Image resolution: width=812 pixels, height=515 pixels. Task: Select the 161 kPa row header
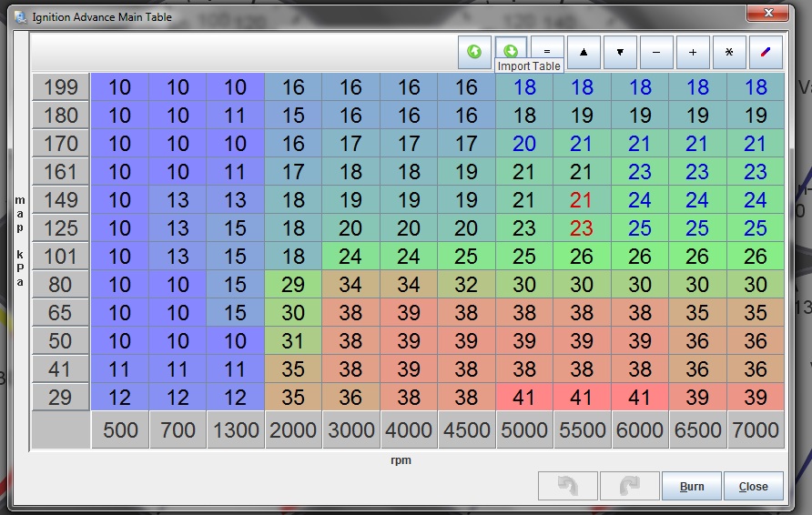[x=61, y=171]
